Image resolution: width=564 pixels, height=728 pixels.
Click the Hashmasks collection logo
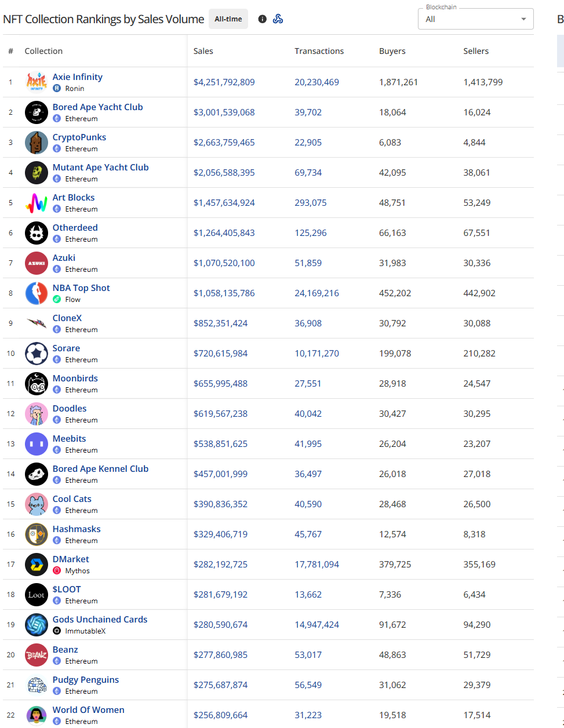click(37, 534)
